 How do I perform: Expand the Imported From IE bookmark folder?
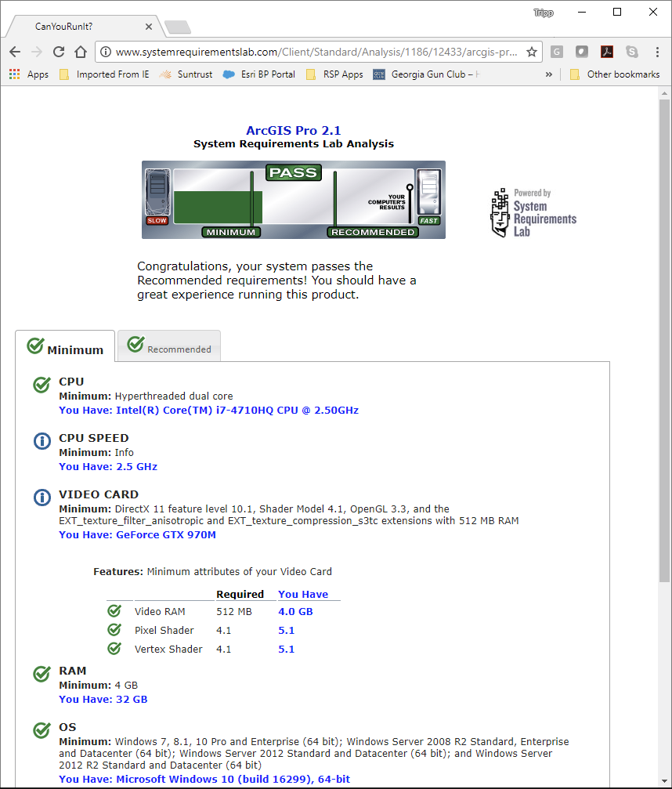[105, 74]
